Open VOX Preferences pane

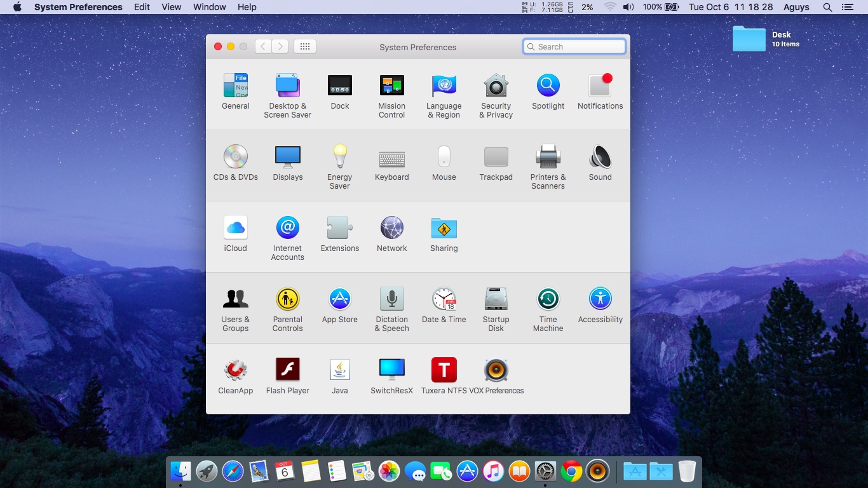click(x=496, y=377)
